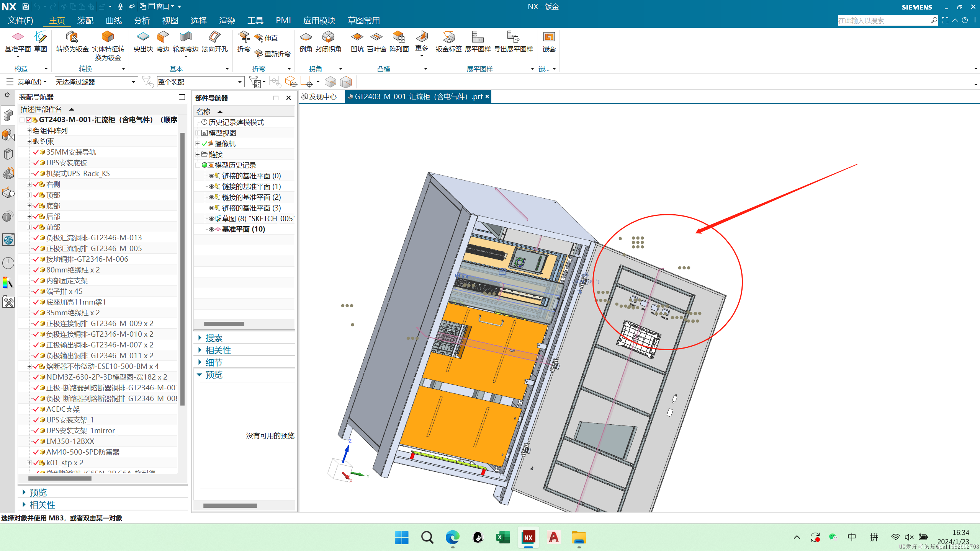This screenshot has height=551, width=980.
Task: Select the 弯边 flange tool
Action: coord(163,41)
